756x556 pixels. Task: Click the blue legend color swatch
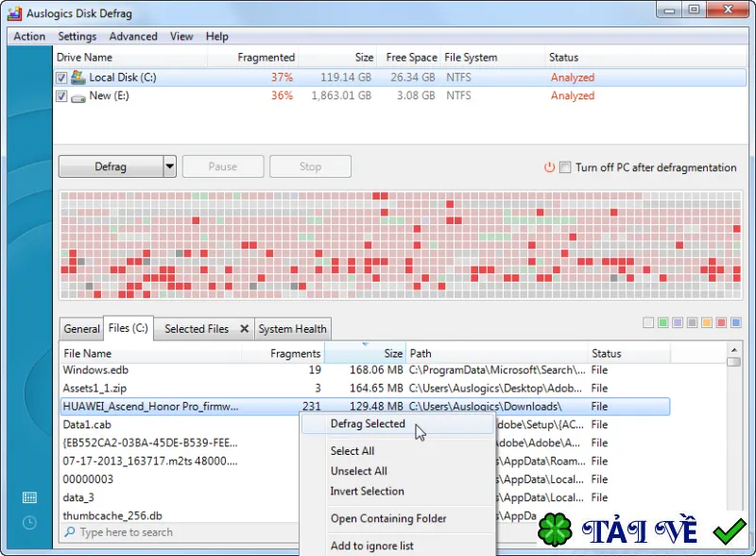click(x=736, y=322)
